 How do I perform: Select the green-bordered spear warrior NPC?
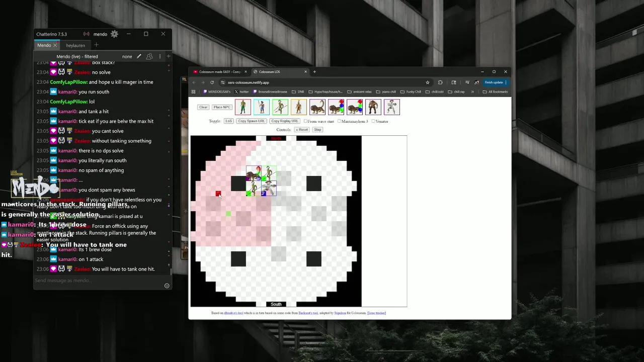[x=280, y=107]
